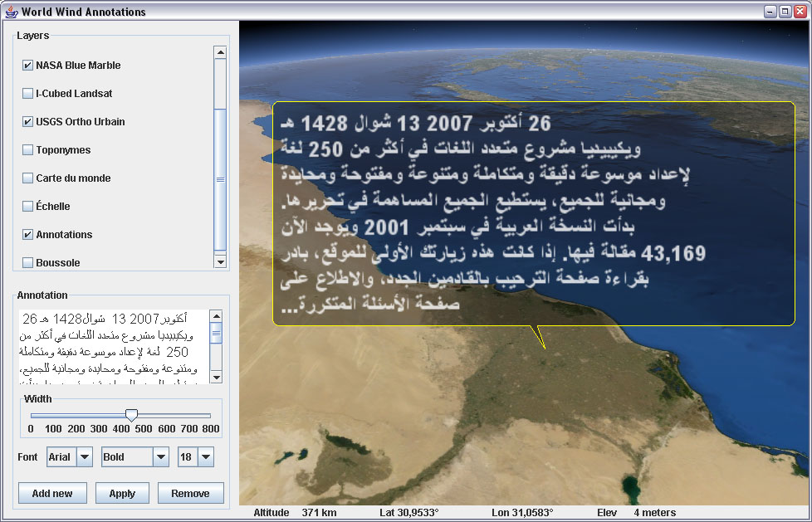
Task: Toggle the Toponymes layer checkbox
Action: pyautogui.click(x=28, y=150)
